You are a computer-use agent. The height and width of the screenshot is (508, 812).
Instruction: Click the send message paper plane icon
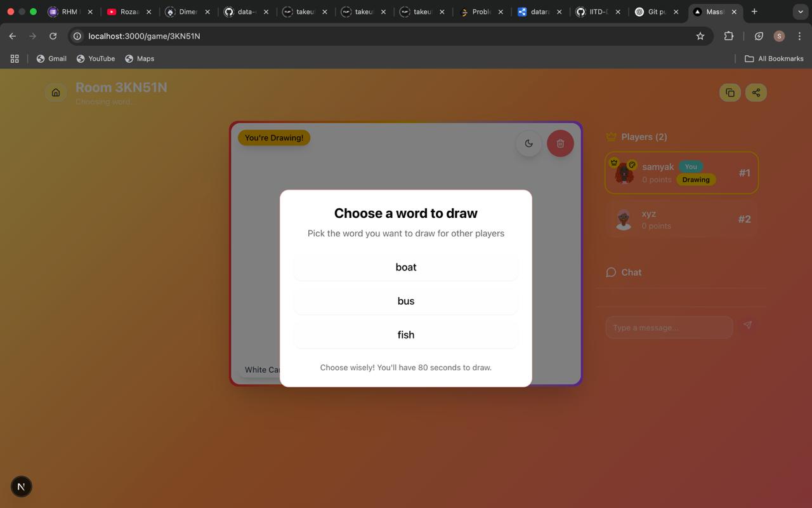[x=747, y=325]
